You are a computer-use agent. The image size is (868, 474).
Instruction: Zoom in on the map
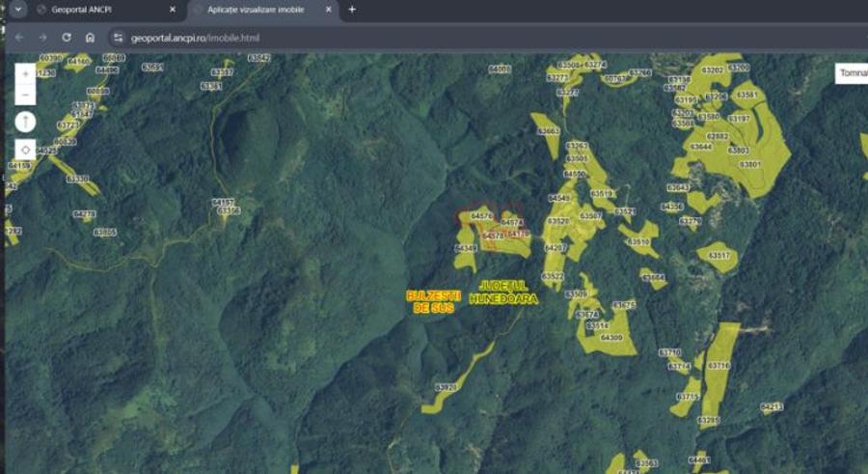[x=25, y=74]
